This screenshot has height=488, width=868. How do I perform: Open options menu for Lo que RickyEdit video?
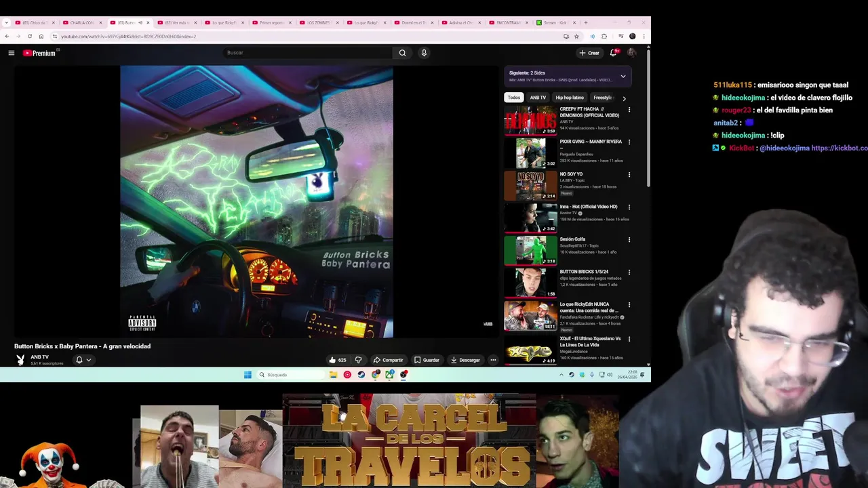[629, 305]
